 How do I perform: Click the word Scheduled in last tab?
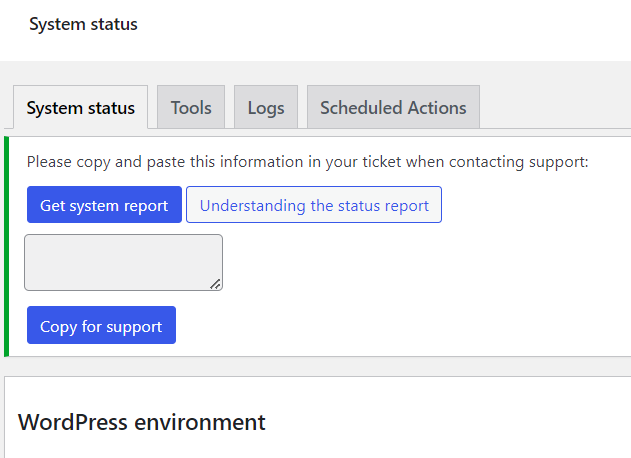[x=361, y=108]
